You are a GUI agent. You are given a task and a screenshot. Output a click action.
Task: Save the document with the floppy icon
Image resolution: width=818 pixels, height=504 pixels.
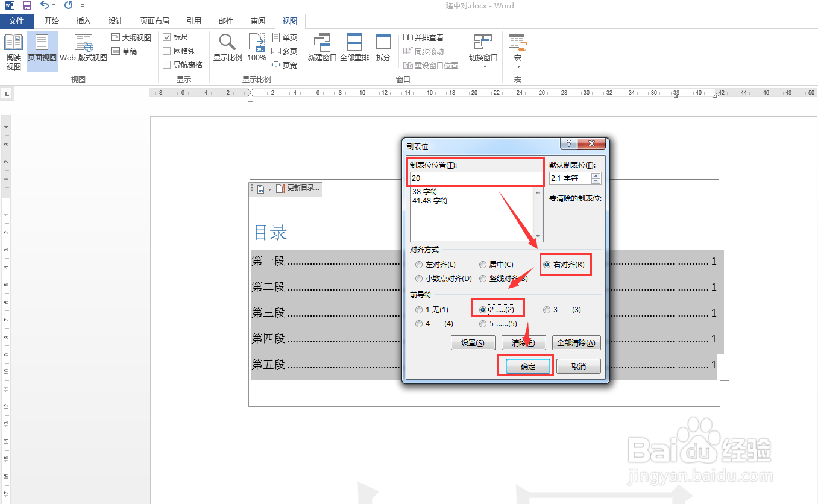(x=27, y=5)
